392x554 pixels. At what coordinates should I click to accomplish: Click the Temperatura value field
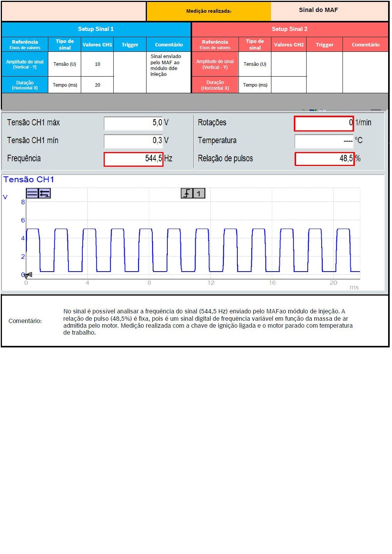coord(324,141)
